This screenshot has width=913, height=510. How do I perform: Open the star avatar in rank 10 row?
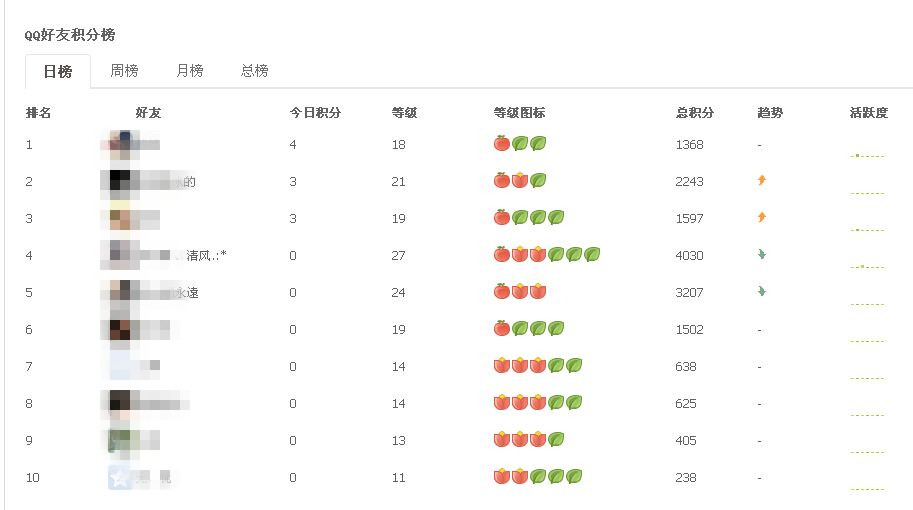119,478
